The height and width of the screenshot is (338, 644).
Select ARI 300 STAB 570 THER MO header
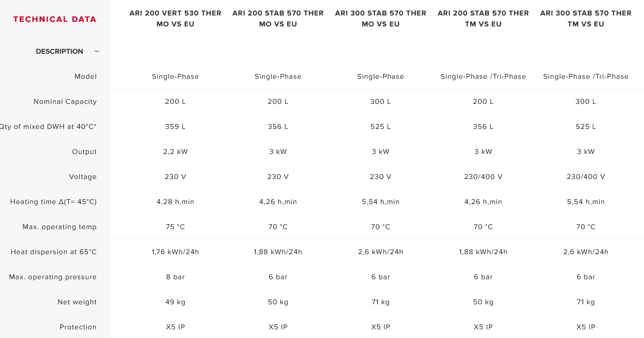tap(380, 19)
